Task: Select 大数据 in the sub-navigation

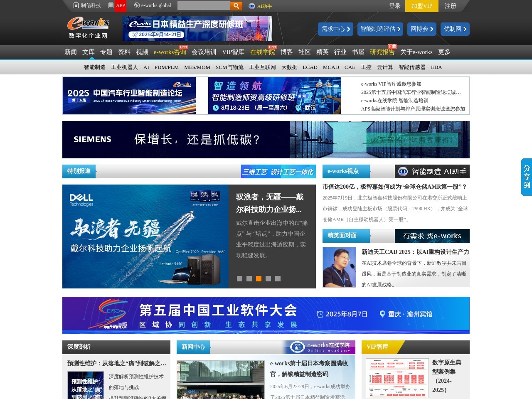Action: tap(289, 67)
